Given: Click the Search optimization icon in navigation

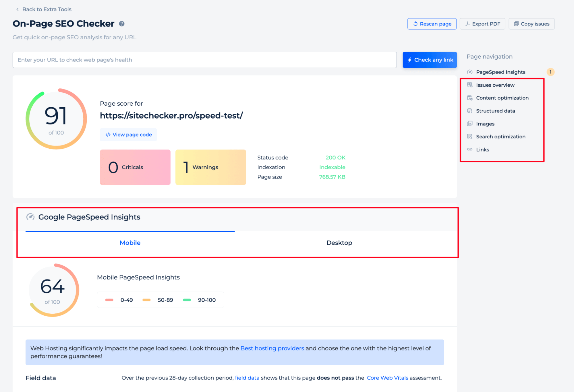Looking at the screenshot, I should (470, 137).
